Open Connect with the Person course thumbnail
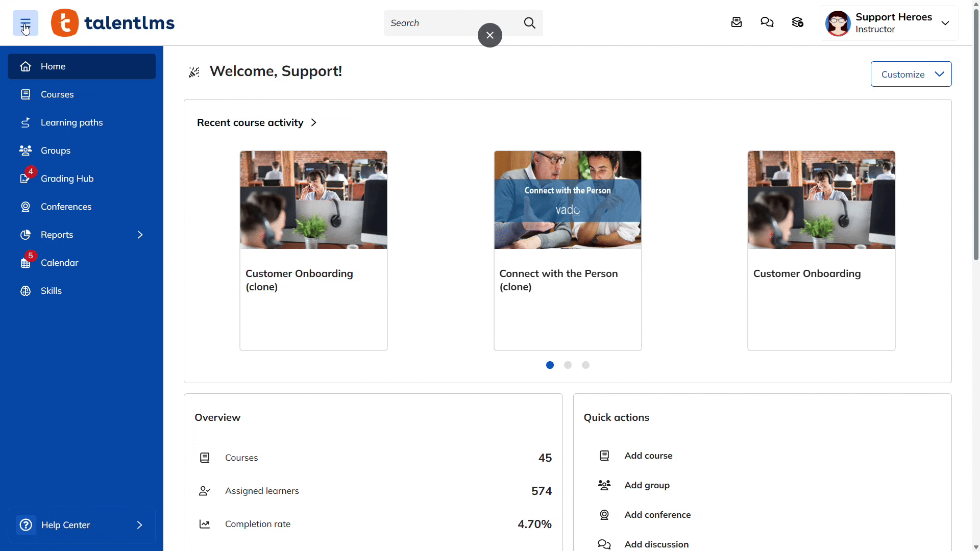This screenshot has width=980, height=551. click(x=567, y=200)
